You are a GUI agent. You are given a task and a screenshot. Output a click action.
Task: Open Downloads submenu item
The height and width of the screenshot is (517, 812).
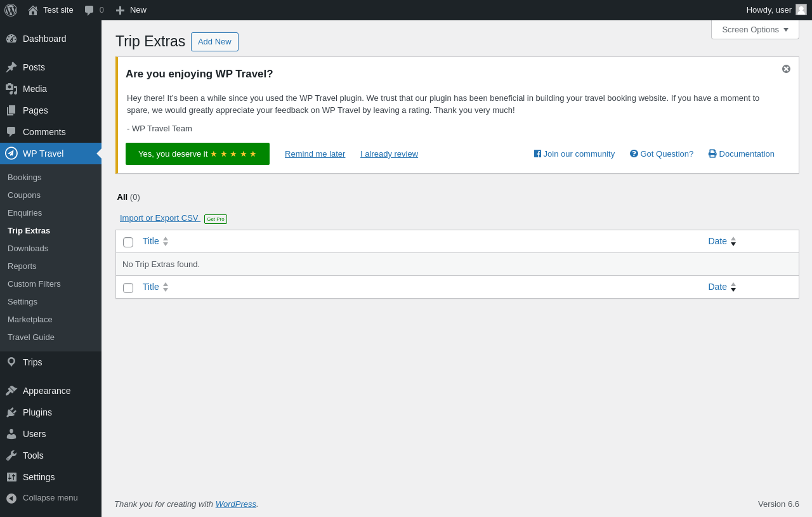(28, 248)
